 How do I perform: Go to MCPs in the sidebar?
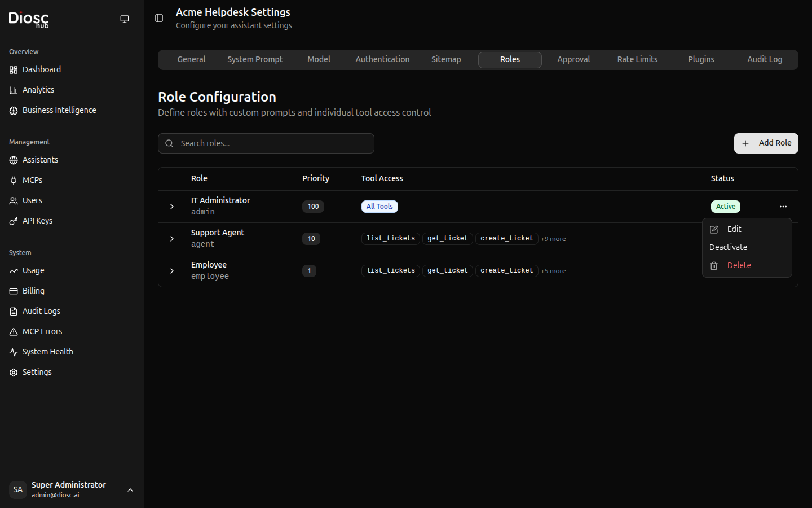[x=32, y=180]
